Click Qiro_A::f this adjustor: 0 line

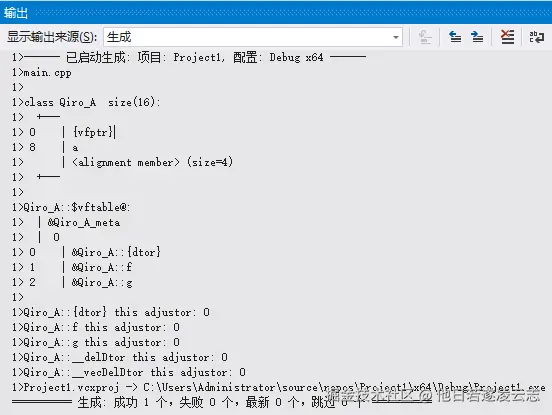click(96, 327)
